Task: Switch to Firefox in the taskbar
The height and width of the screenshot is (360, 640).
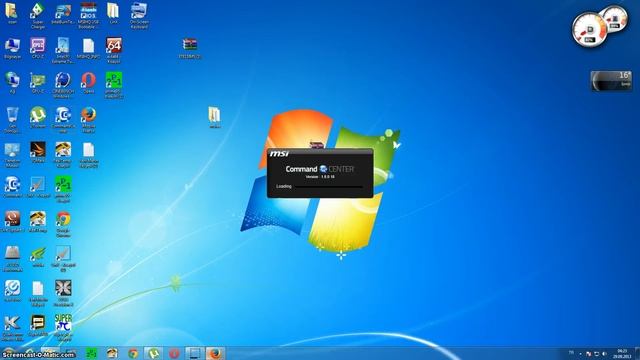Action: 215,353
